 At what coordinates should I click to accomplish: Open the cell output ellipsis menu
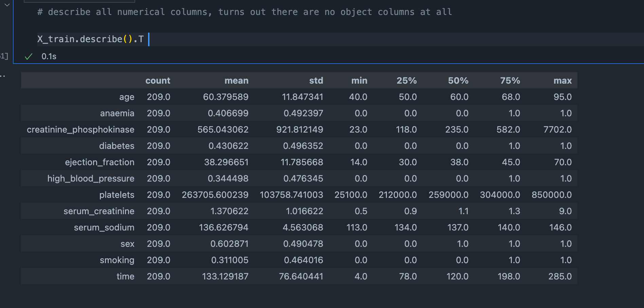[3, 76]
